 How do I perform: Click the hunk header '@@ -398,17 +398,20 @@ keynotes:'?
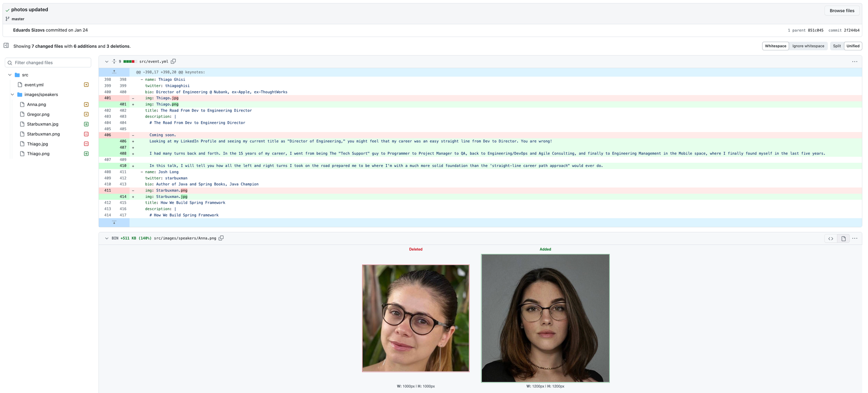click(171, 73)
